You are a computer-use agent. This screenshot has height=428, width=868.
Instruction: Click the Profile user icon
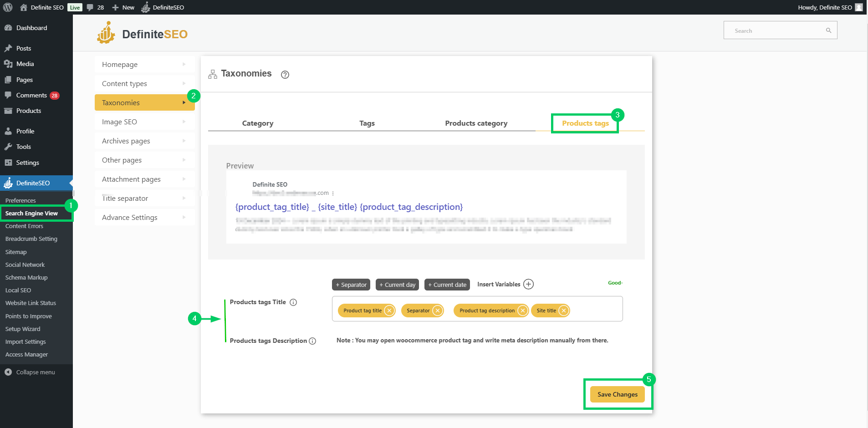(x=8, y=131)
